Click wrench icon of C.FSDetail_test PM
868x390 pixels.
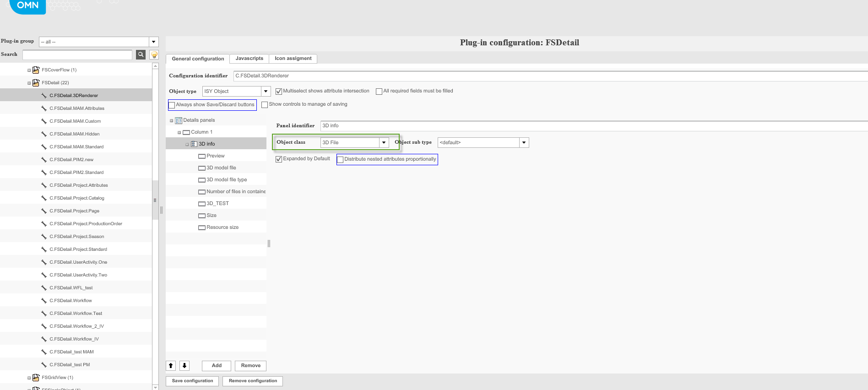44,365
